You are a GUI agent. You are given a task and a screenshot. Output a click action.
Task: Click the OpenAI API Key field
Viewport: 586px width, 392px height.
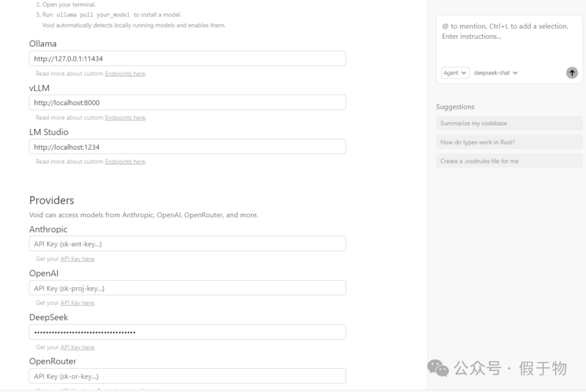(x=188, y=288)
